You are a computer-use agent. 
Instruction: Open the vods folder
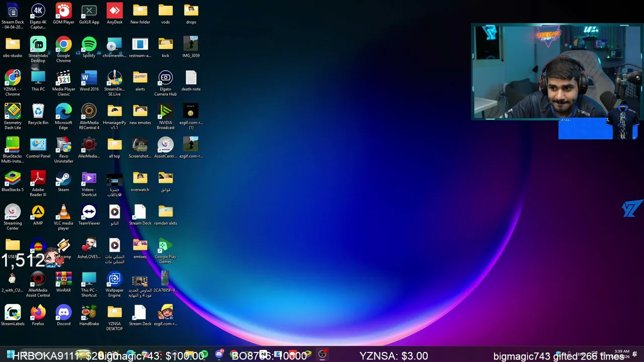click(166, 14)
